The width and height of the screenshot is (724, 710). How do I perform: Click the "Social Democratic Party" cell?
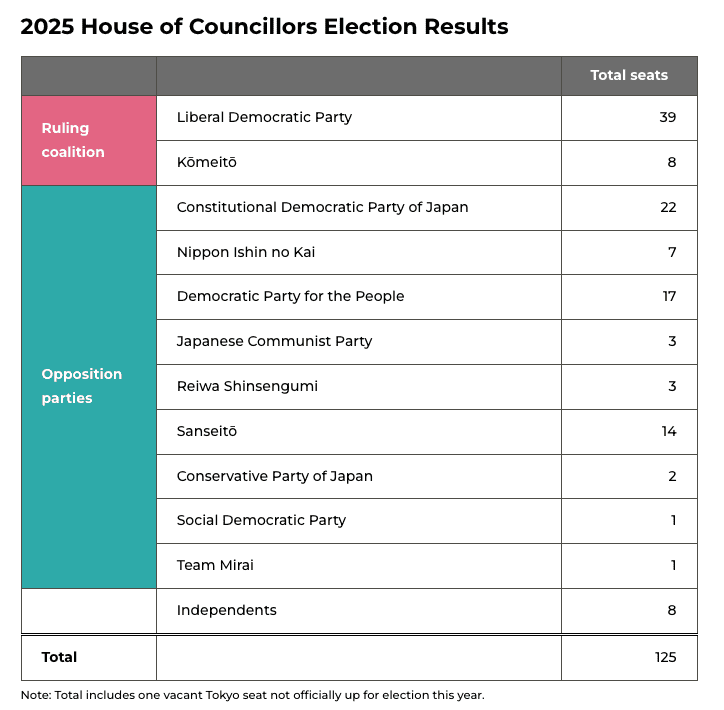[261, 520]
